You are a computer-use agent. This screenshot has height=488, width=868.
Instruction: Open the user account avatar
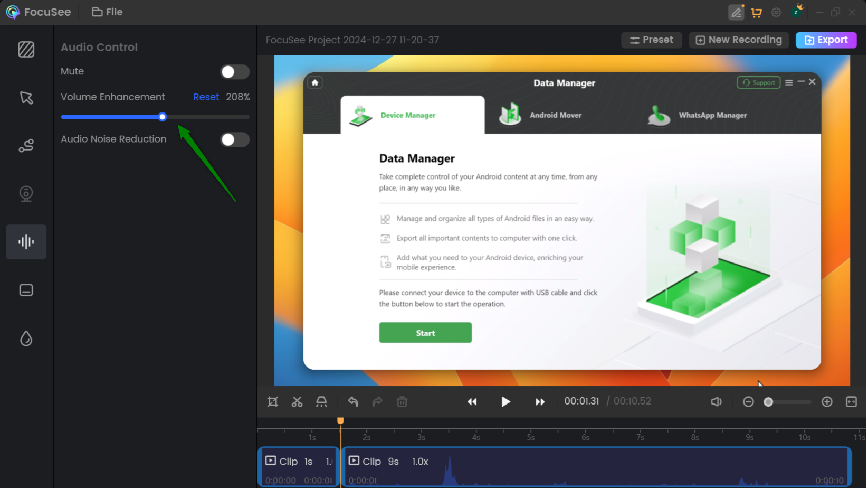[x=797, y=12]
